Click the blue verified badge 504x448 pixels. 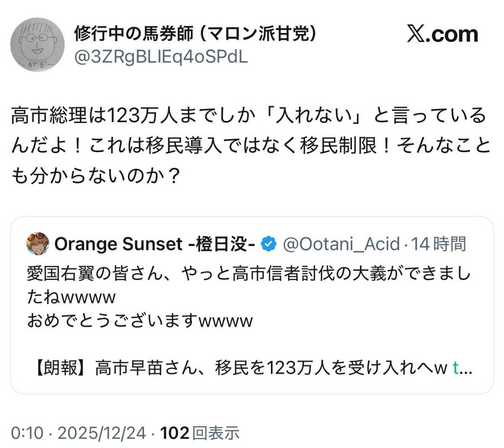pos(269,244)
